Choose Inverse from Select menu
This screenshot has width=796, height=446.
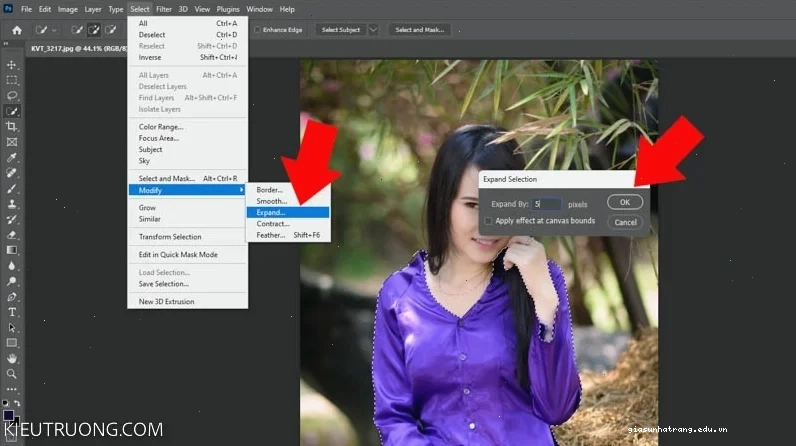(x=187, y=57)
